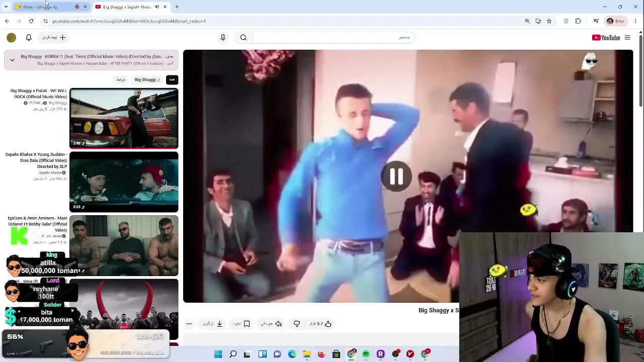Open the Chrome three-dot menu
Screen dimensions: 644x362
click(x=636, y=21)
